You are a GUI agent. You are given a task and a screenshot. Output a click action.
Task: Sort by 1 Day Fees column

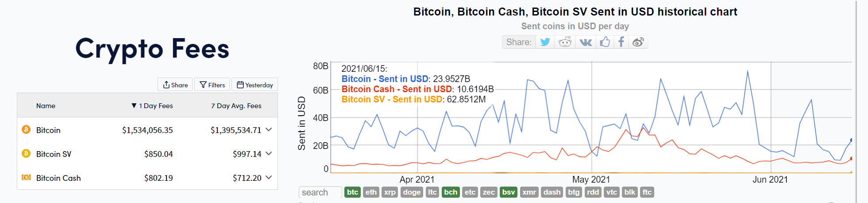point(152,105)
